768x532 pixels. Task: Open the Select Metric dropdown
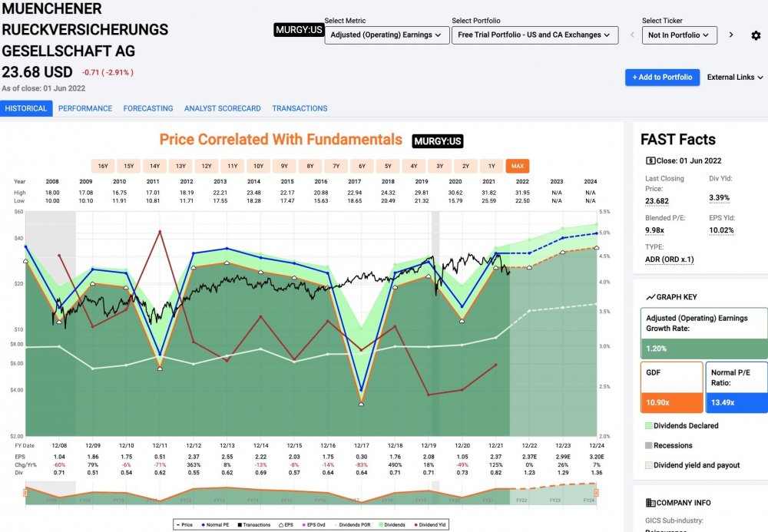tap(386, 35)
